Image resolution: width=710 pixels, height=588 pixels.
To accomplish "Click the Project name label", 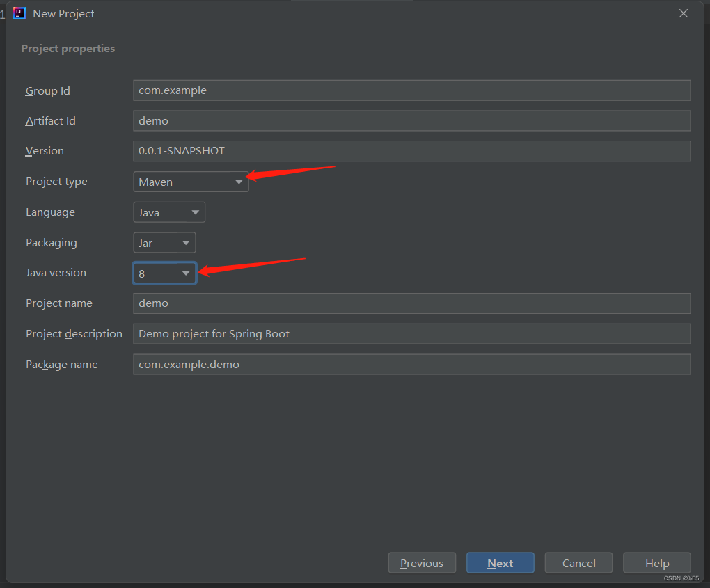I will click(59, 303).
